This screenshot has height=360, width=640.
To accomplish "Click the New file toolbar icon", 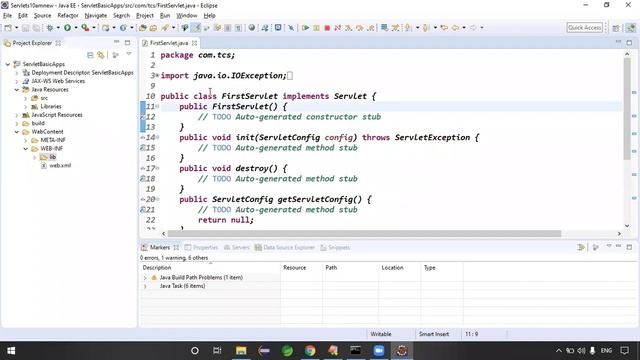I will (x=8, y=28).
